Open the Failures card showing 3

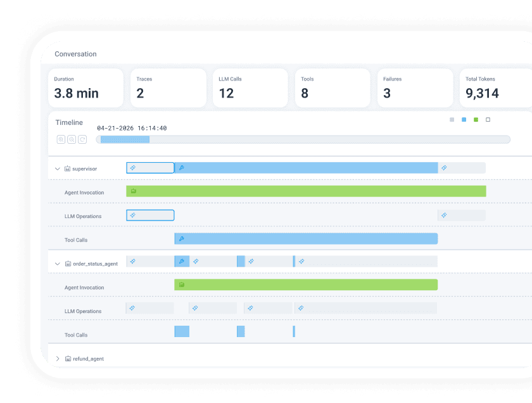(x=415, y=88)
